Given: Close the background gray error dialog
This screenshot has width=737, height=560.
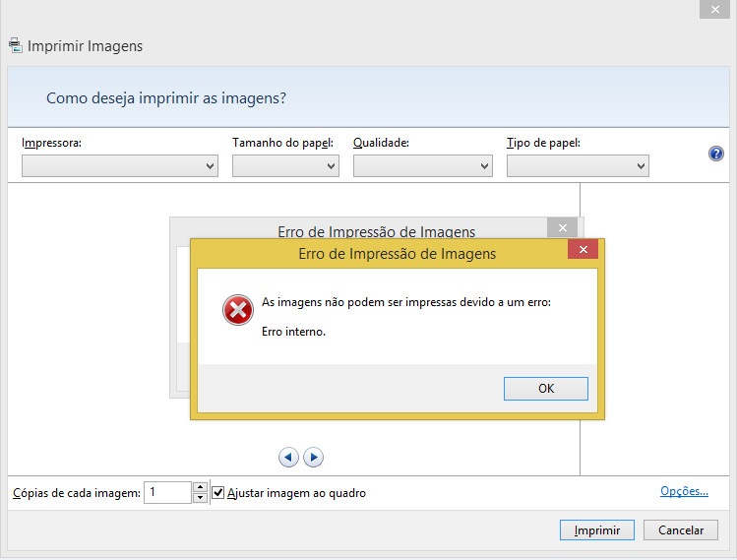Looking at the screenshot, I should point(562,228).
